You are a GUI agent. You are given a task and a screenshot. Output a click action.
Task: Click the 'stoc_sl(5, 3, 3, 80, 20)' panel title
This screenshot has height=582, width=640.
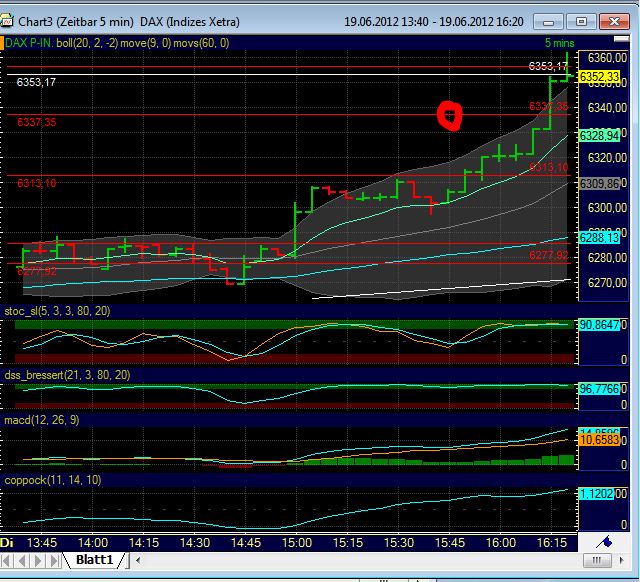(57, 311)
